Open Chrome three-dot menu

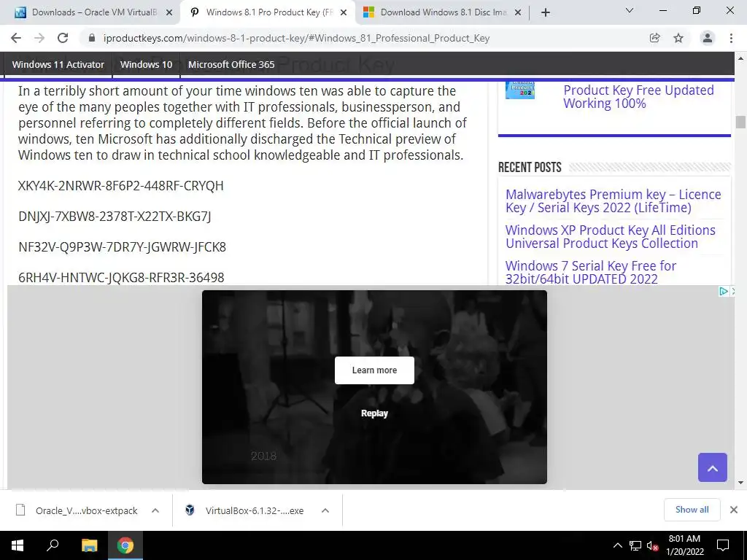point(731,38)
